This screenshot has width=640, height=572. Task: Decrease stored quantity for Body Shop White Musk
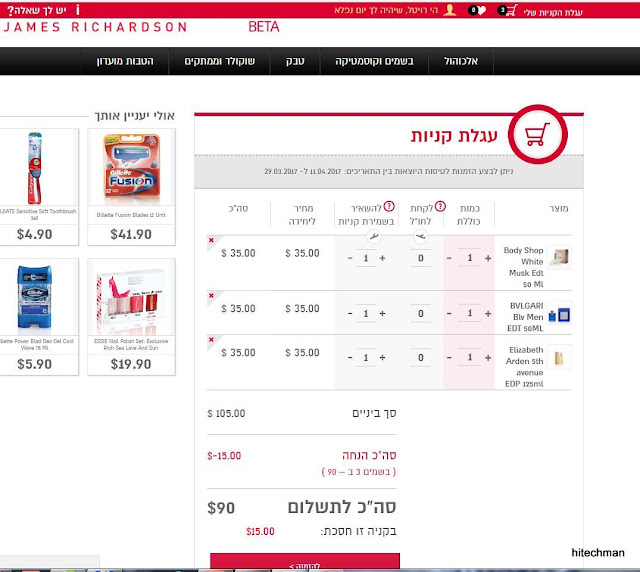click(350, 258)
